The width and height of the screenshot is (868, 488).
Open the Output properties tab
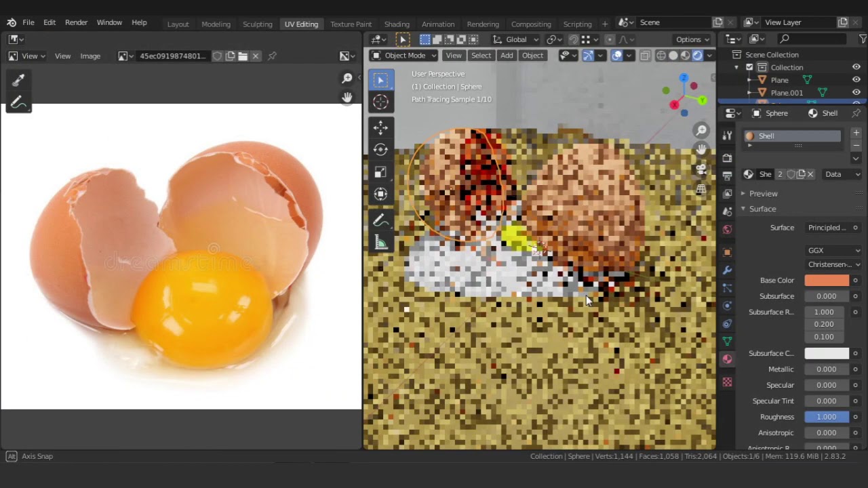point(727,176)
